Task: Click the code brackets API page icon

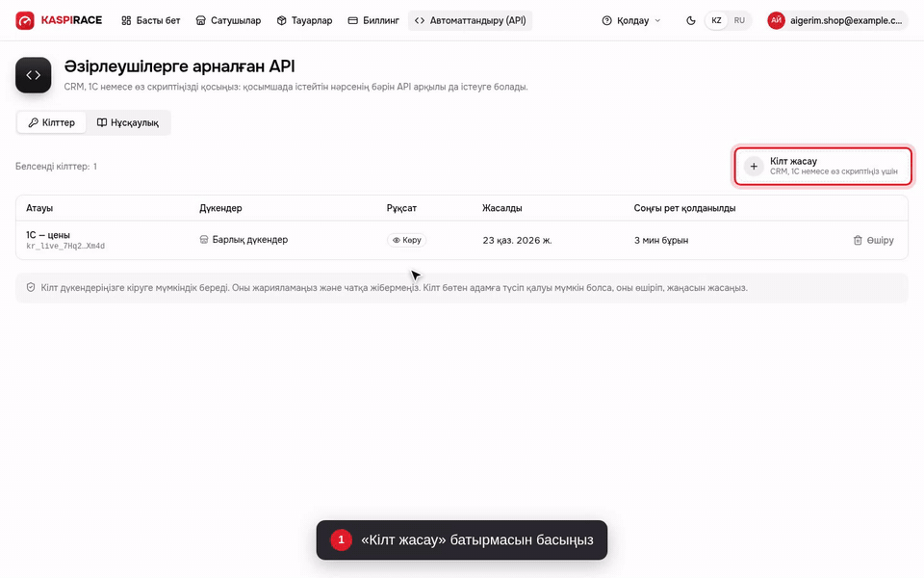Action: pyautogui.click(x=34, y=75)
